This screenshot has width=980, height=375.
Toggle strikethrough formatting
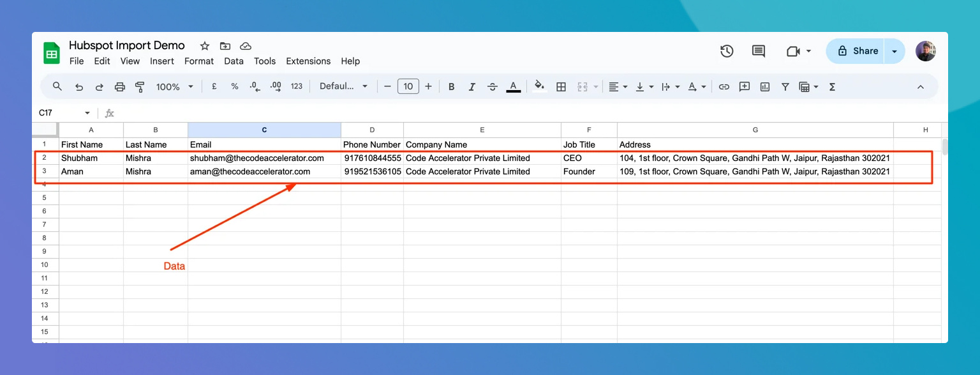click(493, 87)
